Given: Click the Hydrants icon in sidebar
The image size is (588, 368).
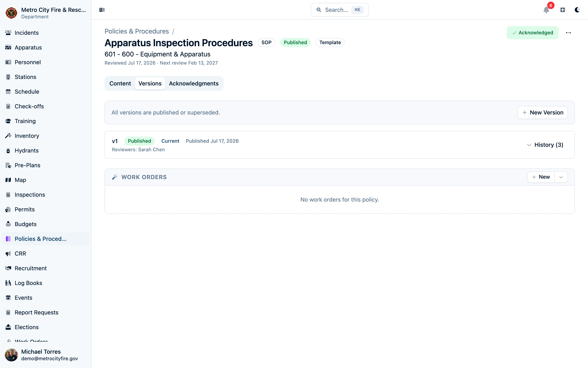Looking at the screenshot, I should (x=8, y=150).
